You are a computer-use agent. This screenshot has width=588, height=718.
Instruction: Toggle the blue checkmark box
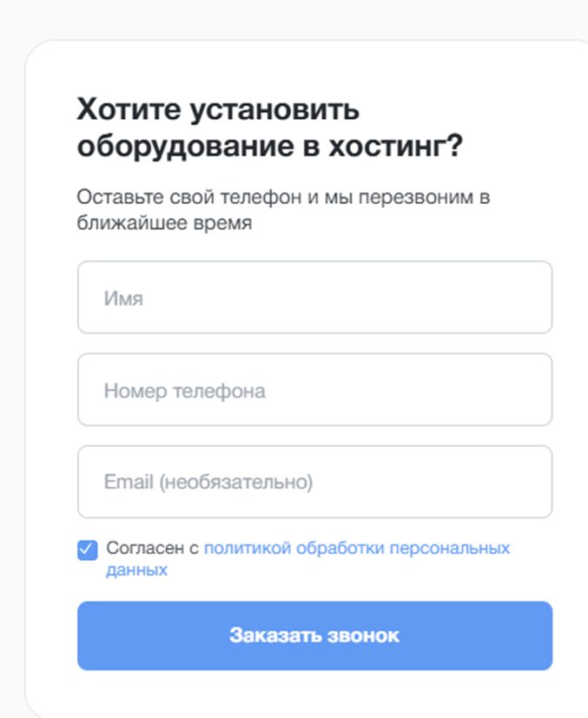88,550
